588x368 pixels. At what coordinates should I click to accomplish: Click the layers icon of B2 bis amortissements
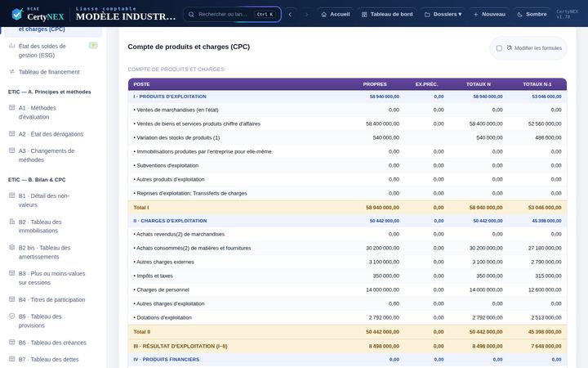pos(12,248)
